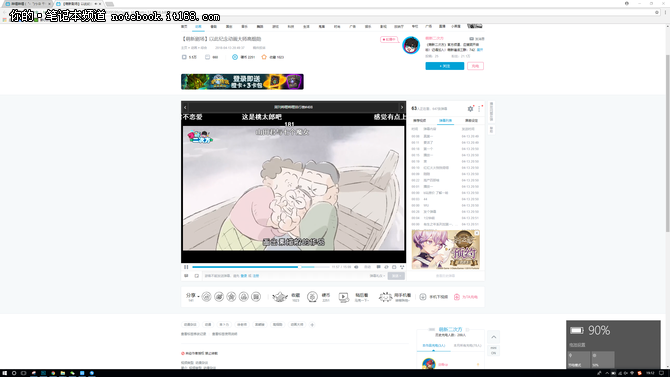Select this month's charging members tab
The width and height of the screenshot is (670, 377).
(467, 345)
